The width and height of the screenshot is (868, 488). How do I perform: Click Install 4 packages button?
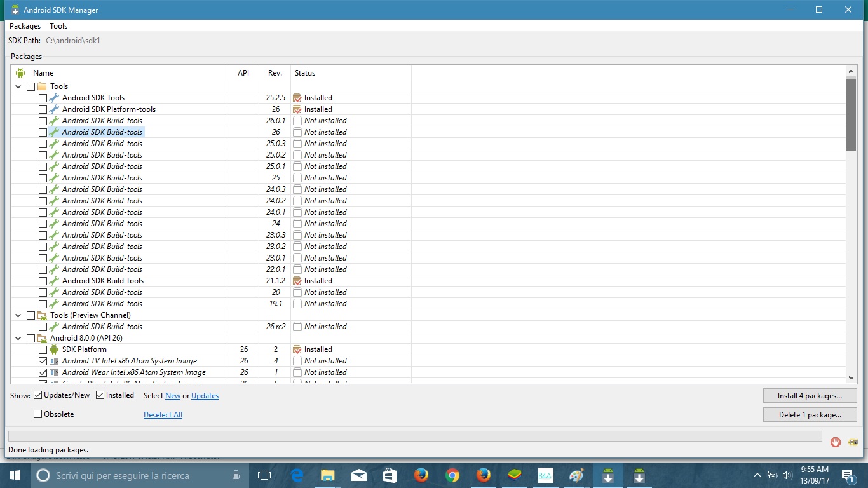pos(810,396)
